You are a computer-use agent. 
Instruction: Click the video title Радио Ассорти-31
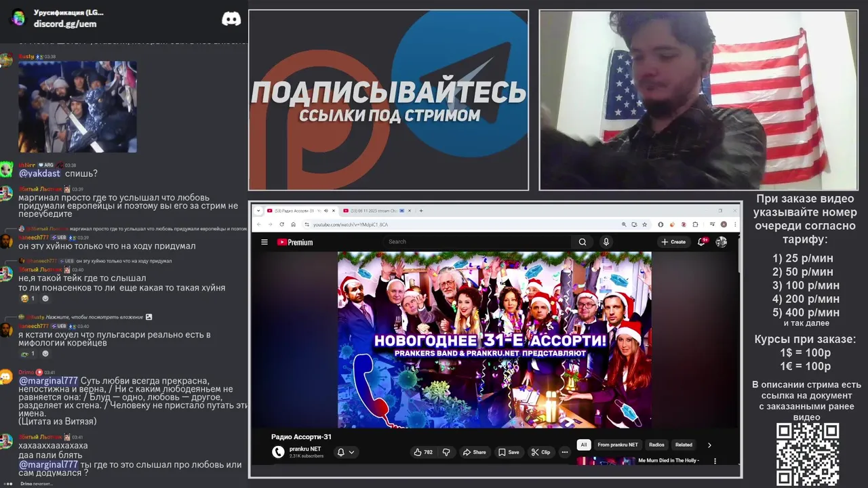click(301, 437)
